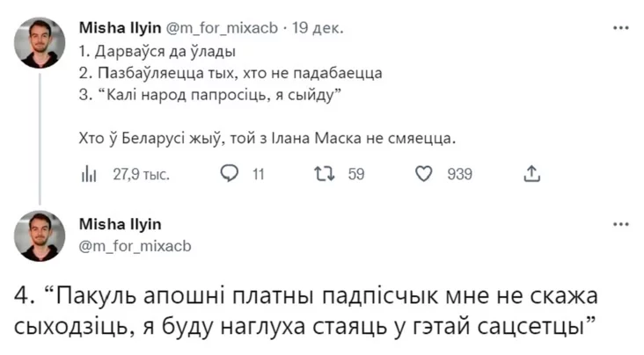Click the first tweet's profile avatar
The height and width of the screenshot is (355, 644).
coord(40,43)
